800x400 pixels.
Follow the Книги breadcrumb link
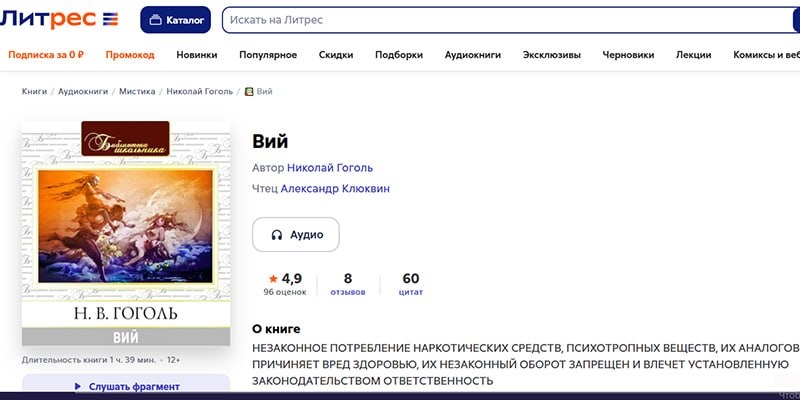(34, 91)
